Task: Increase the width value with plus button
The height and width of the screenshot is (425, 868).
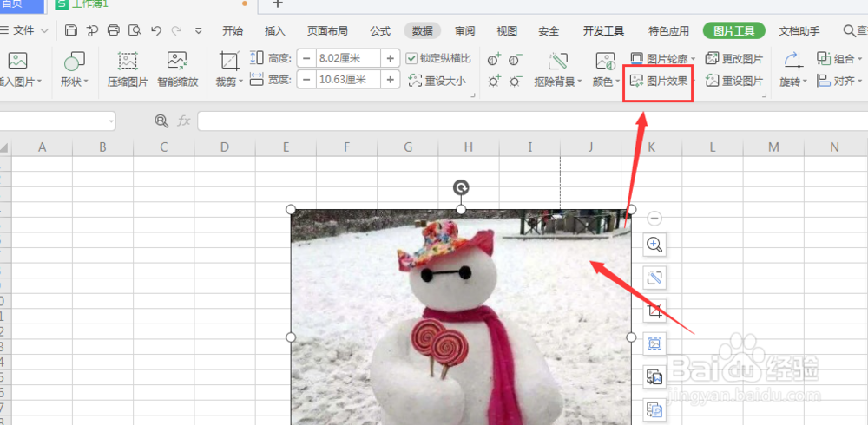Action: (x=391, y=80)
